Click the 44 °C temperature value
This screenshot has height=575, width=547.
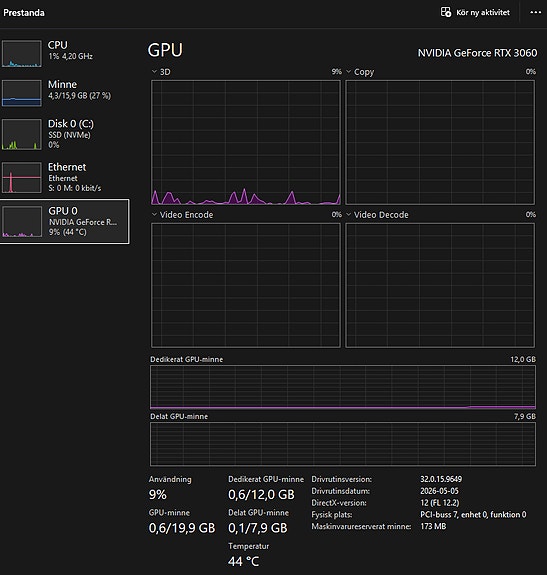coord(243,561)
